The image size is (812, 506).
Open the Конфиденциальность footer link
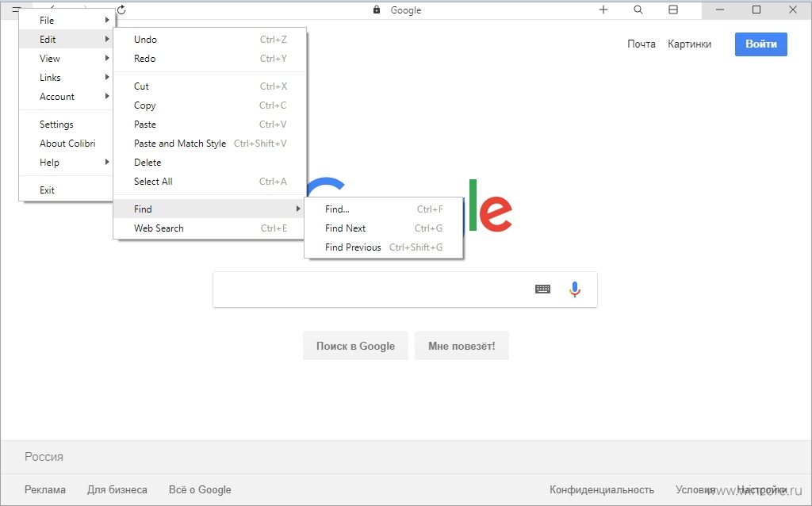click(602, 489)
